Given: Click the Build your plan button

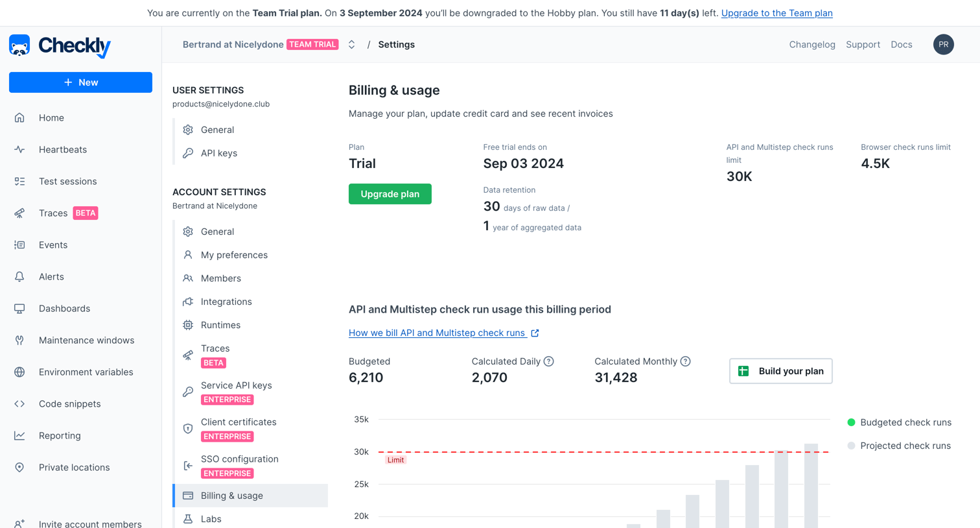Looking at the screenshot, I should [780, 371].
